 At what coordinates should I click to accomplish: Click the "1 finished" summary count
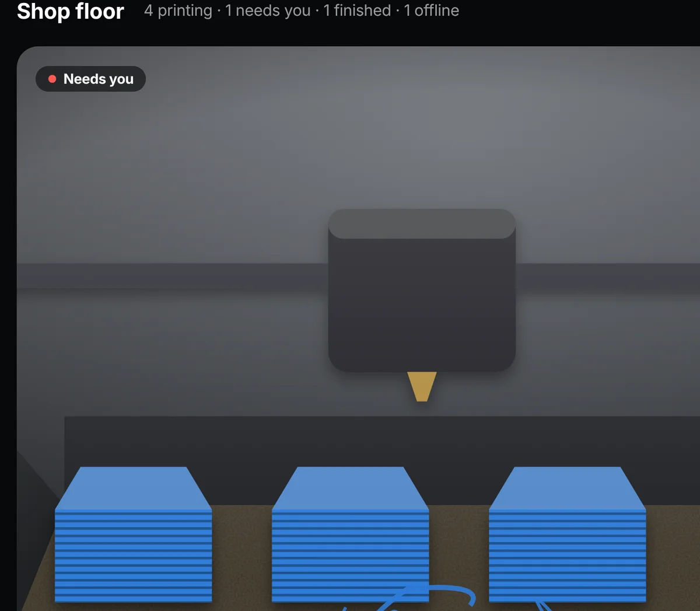point(357,11)
